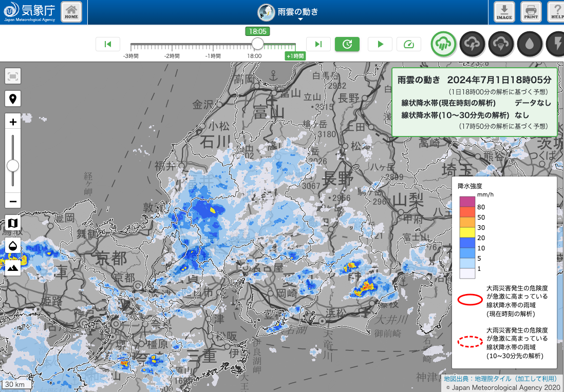Click the 京都 prefecture label
The height and width of the screenshot is (392, 564).
(111, 258)
